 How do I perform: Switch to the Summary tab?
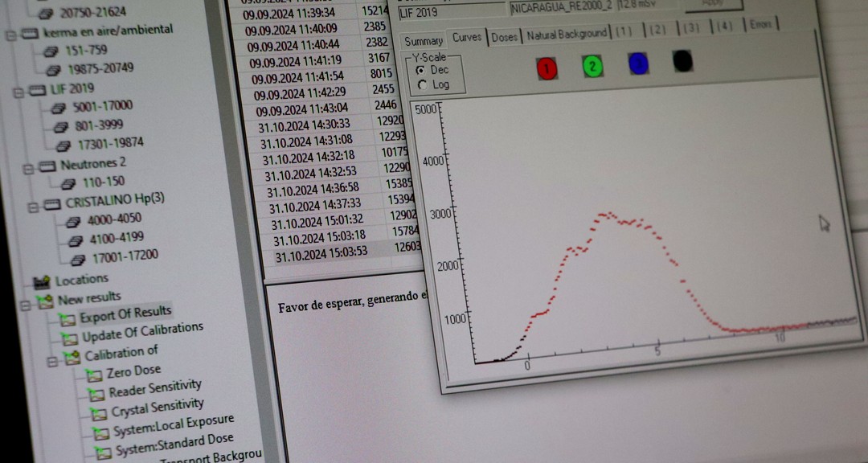[x=424, y=41]
